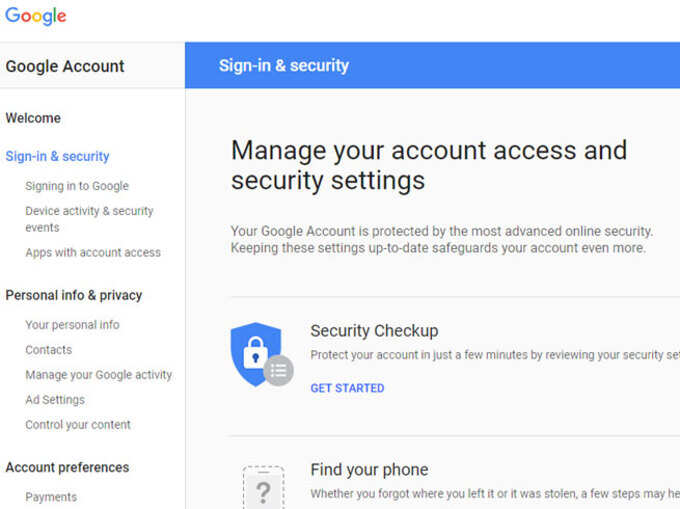The height and width of the screenshot is (509, 680).
Task: Open the Welcome section in sidebar
Action: pyautogui.click(x=33, y=118)
